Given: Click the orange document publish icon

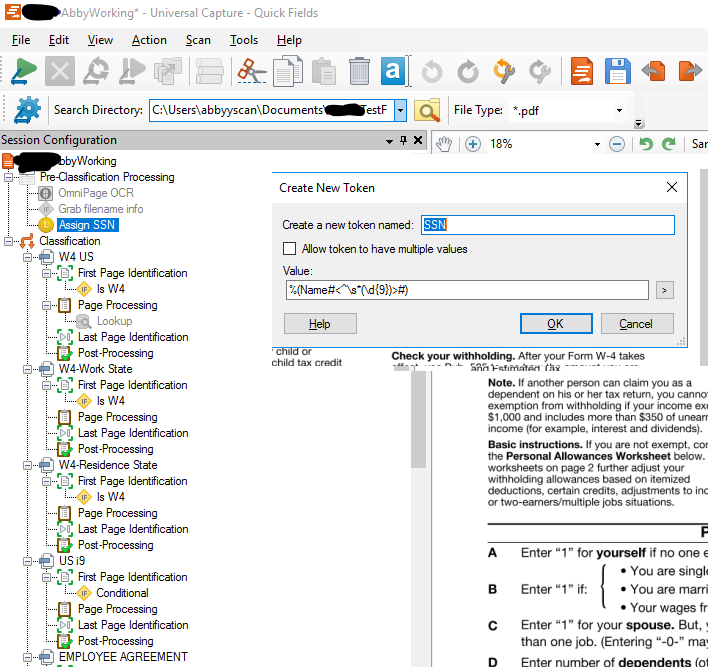Looking at the screenshot, I should (582, 71).
